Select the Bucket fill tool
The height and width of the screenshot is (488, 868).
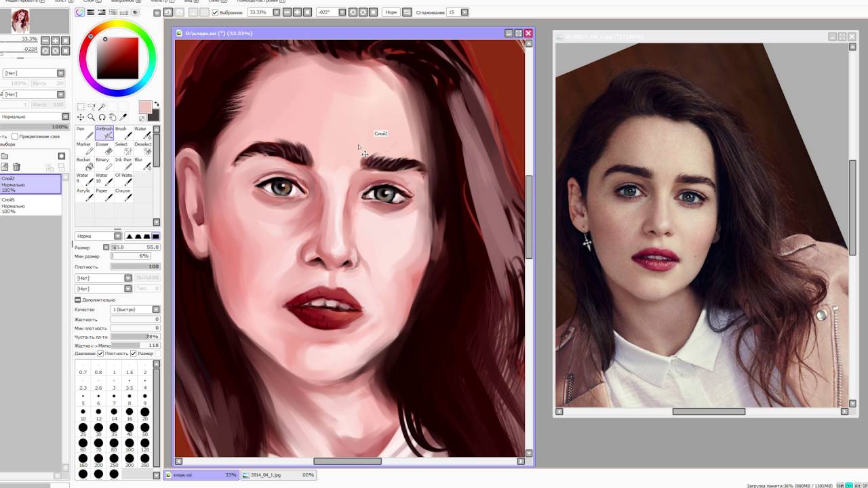tap(84, 163)
